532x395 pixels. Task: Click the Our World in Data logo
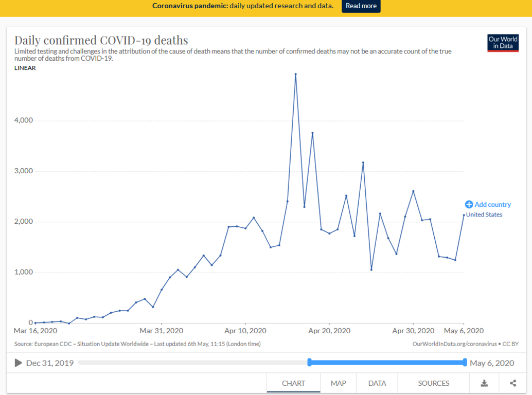503,43
